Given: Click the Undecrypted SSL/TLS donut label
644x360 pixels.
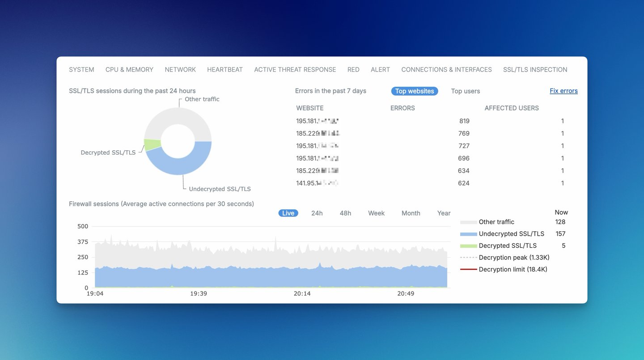Looking at the screenshot, I should click(220, 189).
